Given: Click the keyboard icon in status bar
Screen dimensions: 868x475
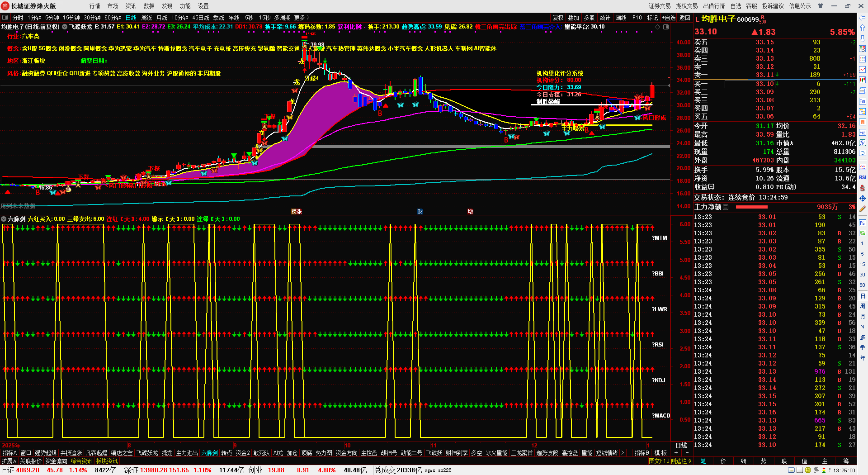Looking at the screenshot, I should 791,470.
